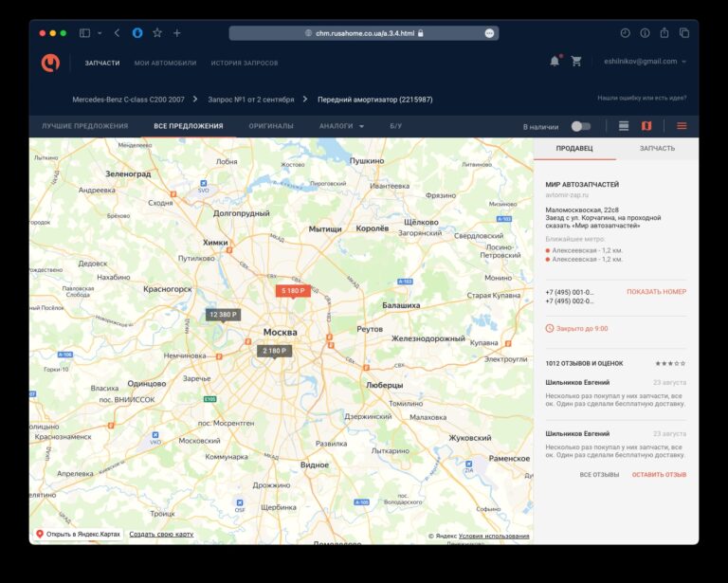Open 'История запросов'
The width and height of the screenshot is (728, 583).
245,64
